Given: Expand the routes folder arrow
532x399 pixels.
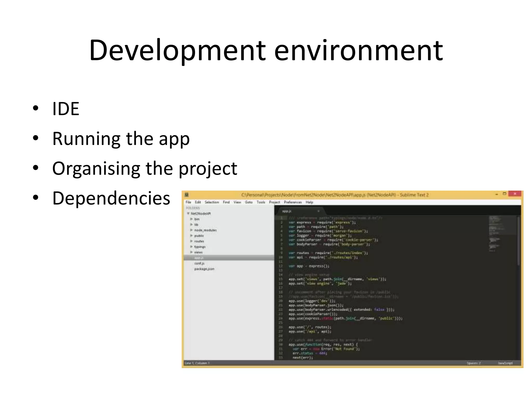Looking at the screenshot, I should 191,241.
